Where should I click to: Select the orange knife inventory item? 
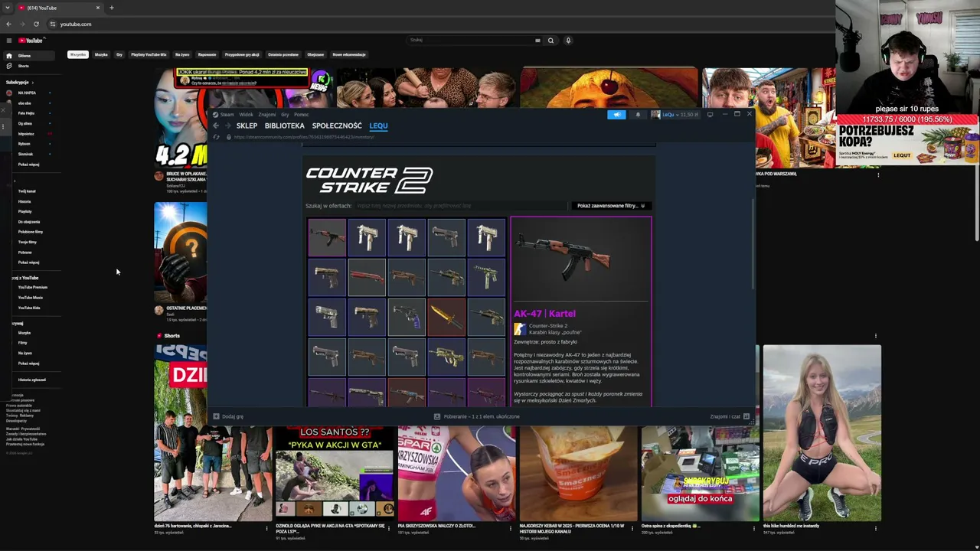[446, 316]
